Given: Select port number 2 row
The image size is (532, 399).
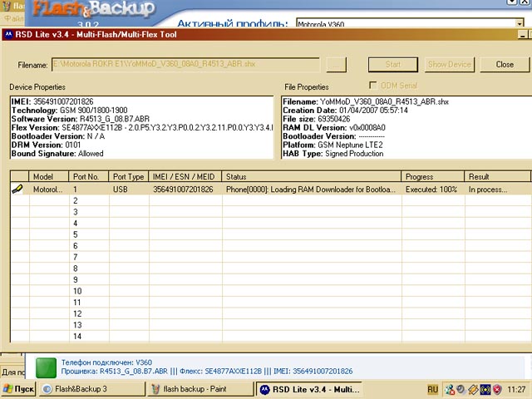Looking at the screenshot, I should point(270,201).
